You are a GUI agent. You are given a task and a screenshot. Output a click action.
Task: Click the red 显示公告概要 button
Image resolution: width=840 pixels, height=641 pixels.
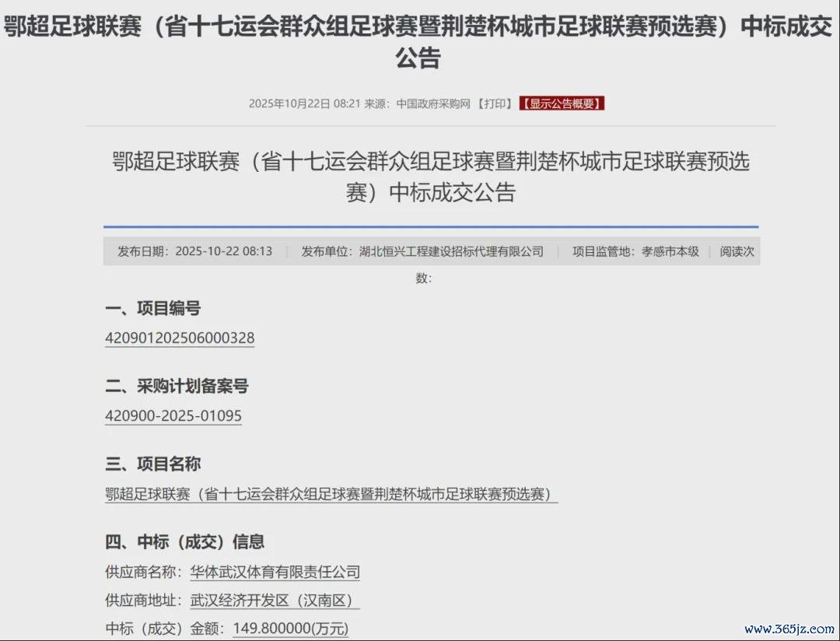[x=562, y=103]
